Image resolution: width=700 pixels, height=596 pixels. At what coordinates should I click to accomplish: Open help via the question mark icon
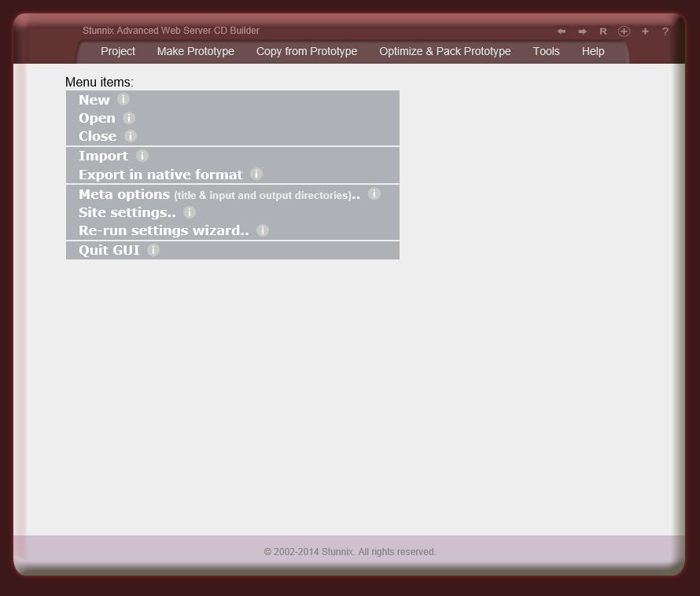click(665, 31)
